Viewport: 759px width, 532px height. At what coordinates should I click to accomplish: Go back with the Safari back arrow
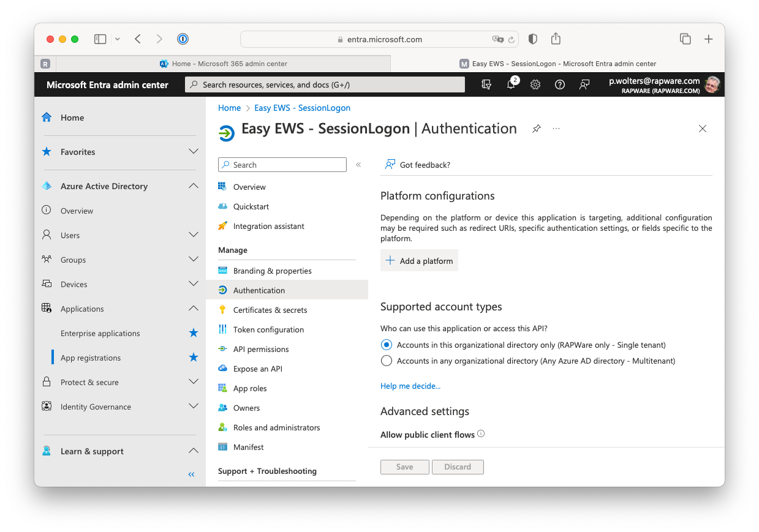pos(138,39)
